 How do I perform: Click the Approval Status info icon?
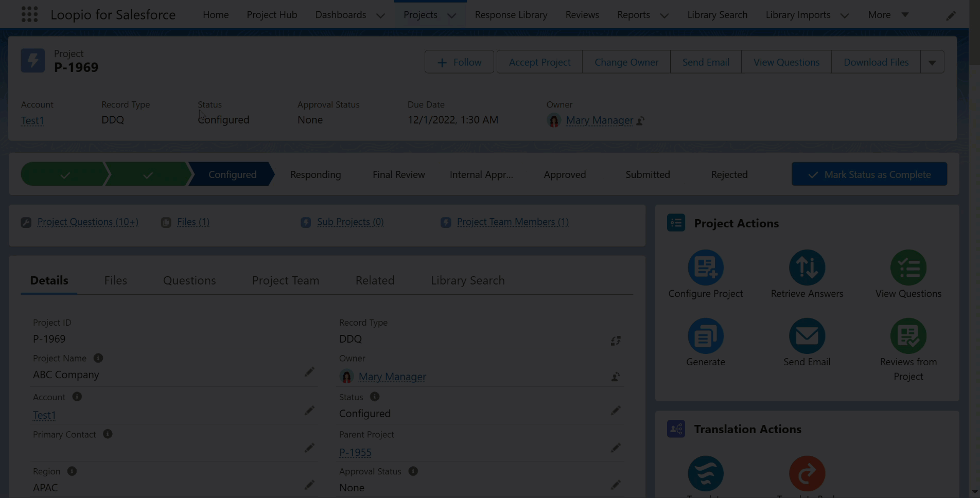[x=413, y=471]
